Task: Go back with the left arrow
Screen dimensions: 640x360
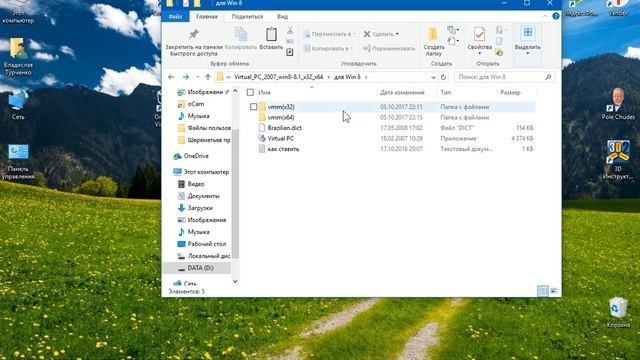Action: 171,77
